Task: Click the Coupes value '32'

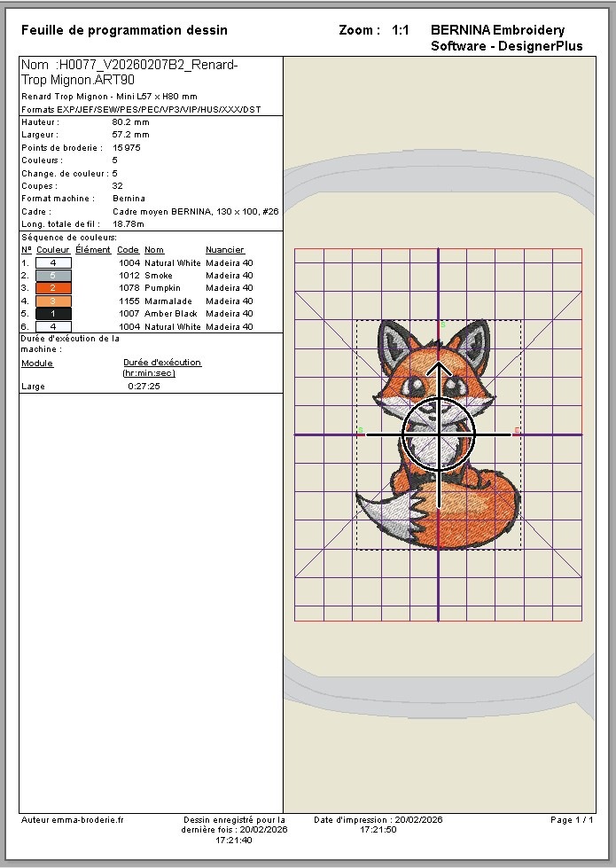Action: click(117, 186)
